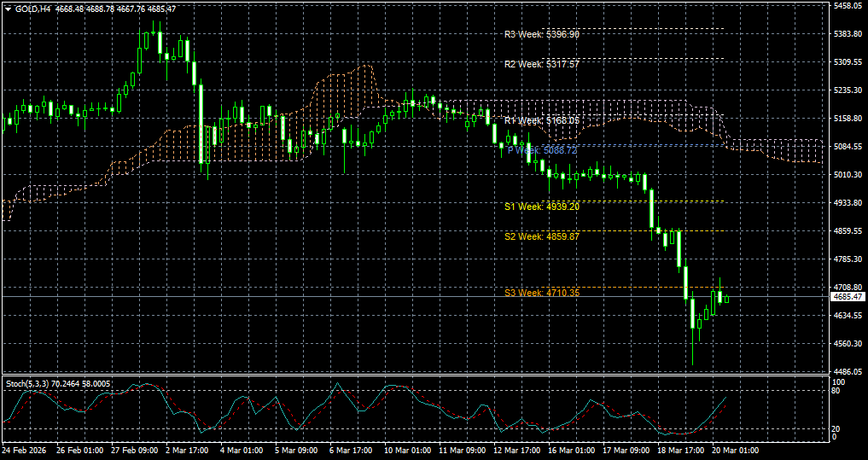The width and height of the screenshot is (868, 460).
Task: Click price scale value 5158.80
Action: (848, 119)
